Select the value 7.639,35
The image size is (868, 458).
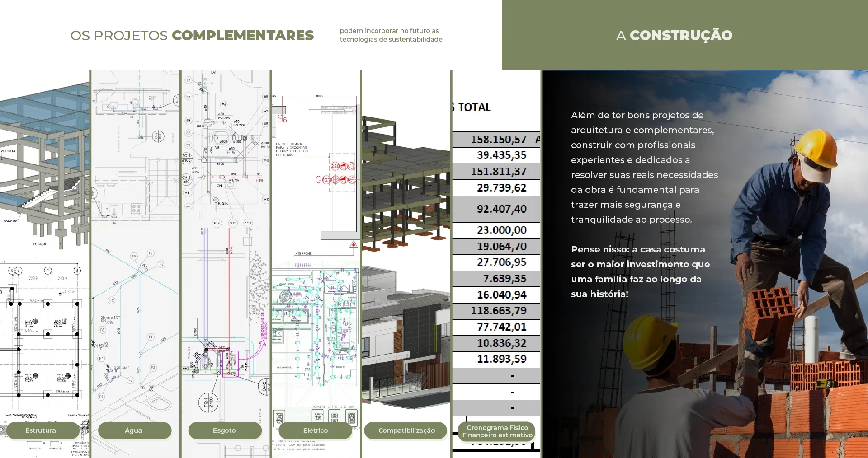click(505, 279)
